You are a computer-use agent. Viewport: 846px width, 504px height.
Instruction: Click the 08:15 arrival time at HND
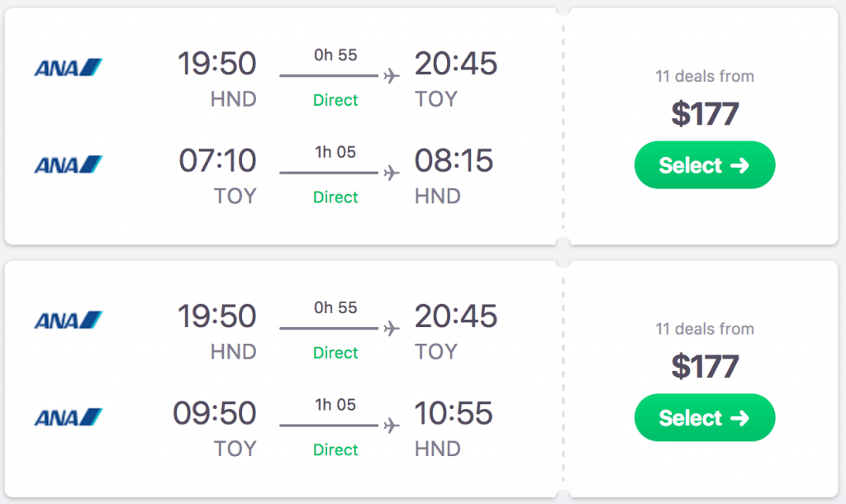(x=454, y=160)
